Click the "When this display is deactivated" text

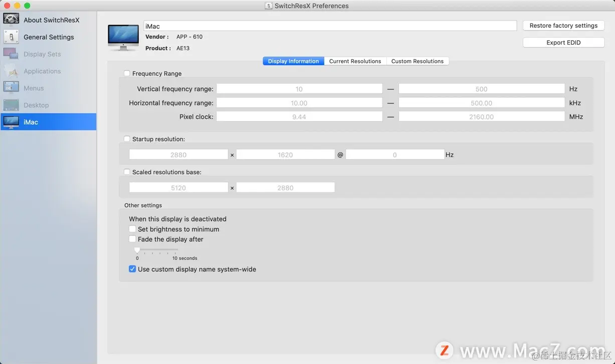(x=177, y=219)
